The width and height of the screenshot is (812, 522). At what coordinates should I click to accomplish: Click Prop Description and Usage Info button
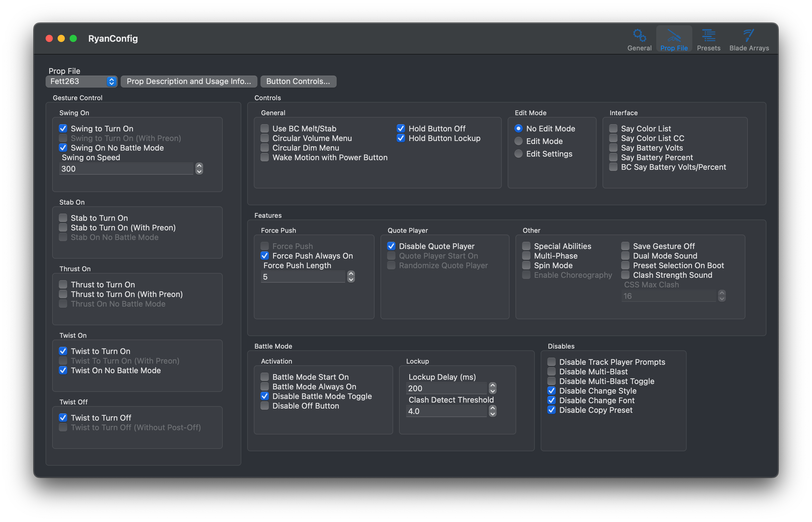[x=188, y=81]
